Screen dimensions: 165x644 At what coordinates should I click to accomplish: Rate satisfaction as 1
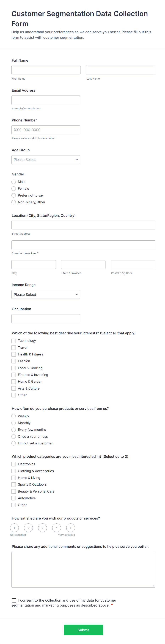coord(15,528)
